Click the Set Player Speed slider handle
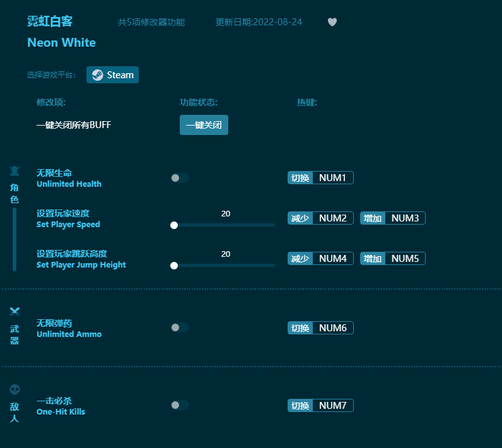Viewport: 502px width, 448px height. click(x=174, y=225)
